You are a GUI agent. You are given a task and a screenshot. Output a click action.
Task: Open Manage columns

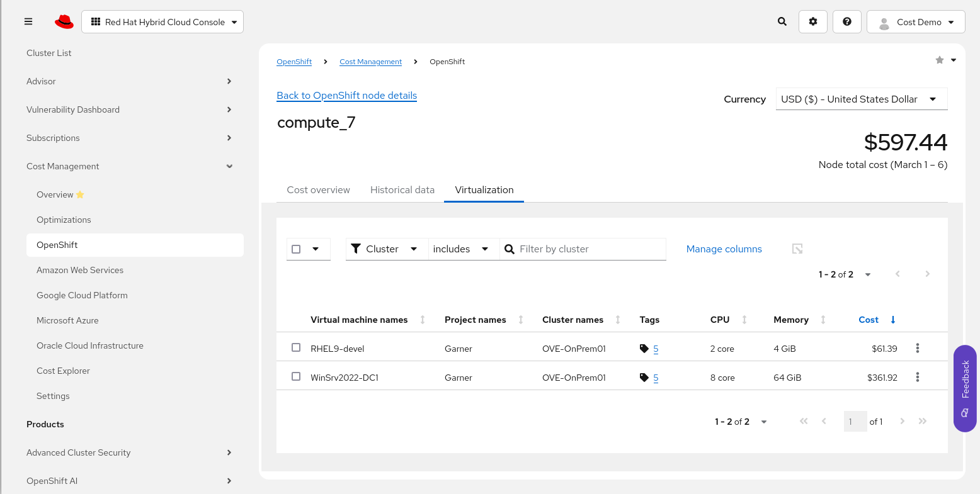(x=724, y=249)
